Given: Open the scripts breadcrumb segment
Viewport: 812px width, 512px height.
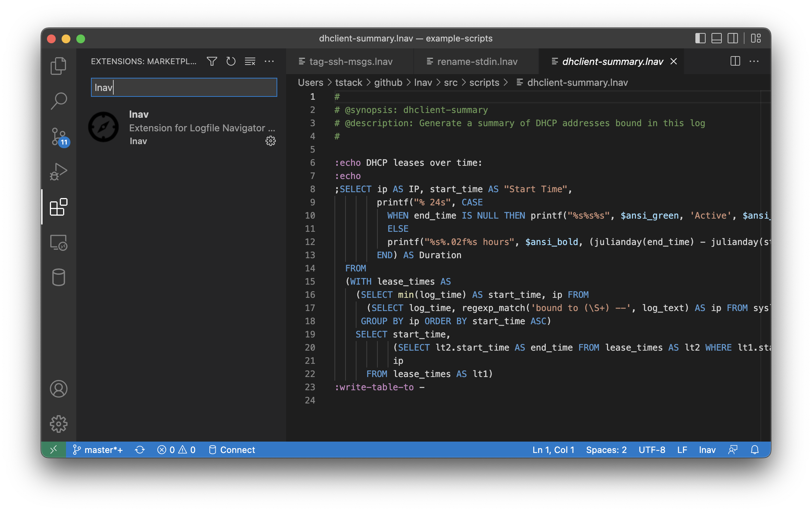Looking at the screenshot, I should (x=484, y=83).
